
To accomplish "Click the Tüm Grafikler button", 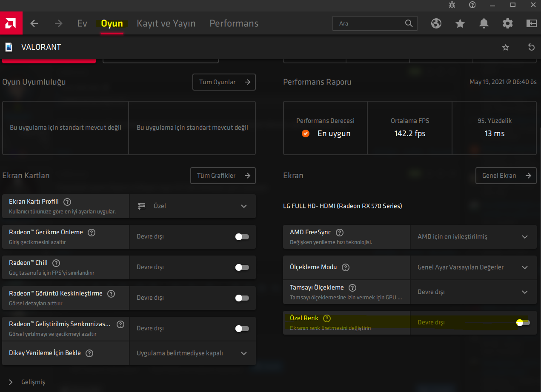I will coord(223,176).
